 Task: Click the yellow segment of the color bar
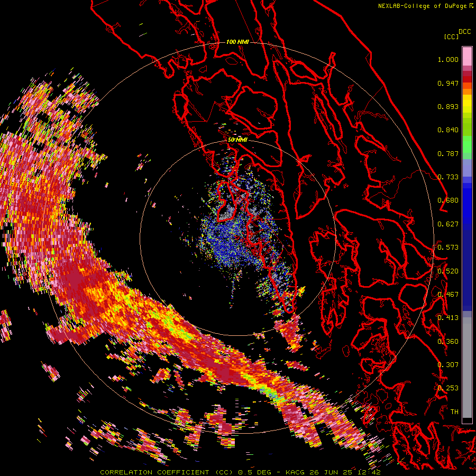pos(467,104)
